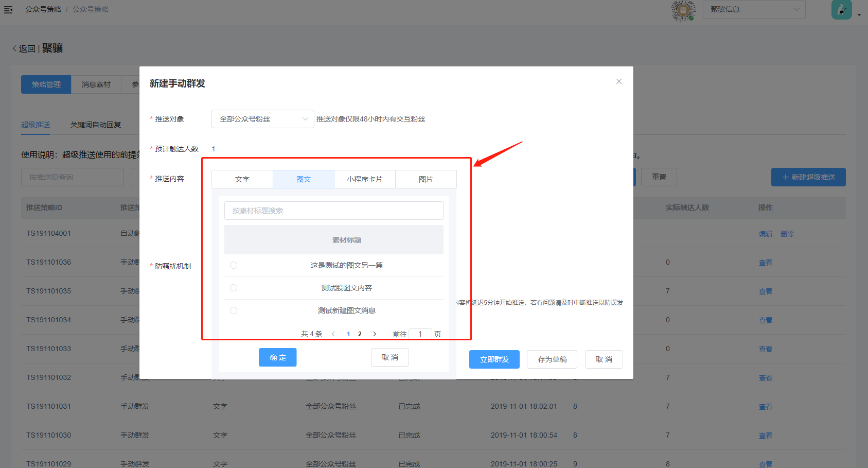Viewport: 868px width, 468px height.
Task: Expand the 聚骧信息 account dropdown
Action: coord(754,9)
